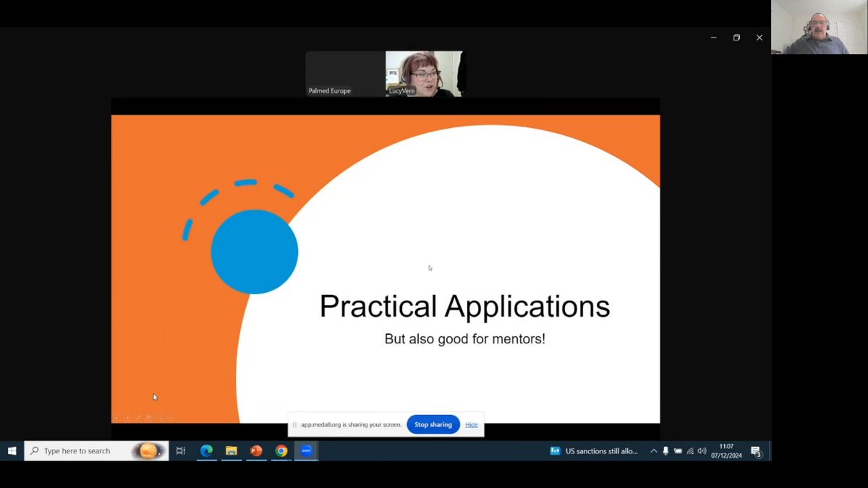This screenshot has width=868, height=488.
Task: Click 'app.medall.org is sharing your screen.' text
Action: click(352, 425)
